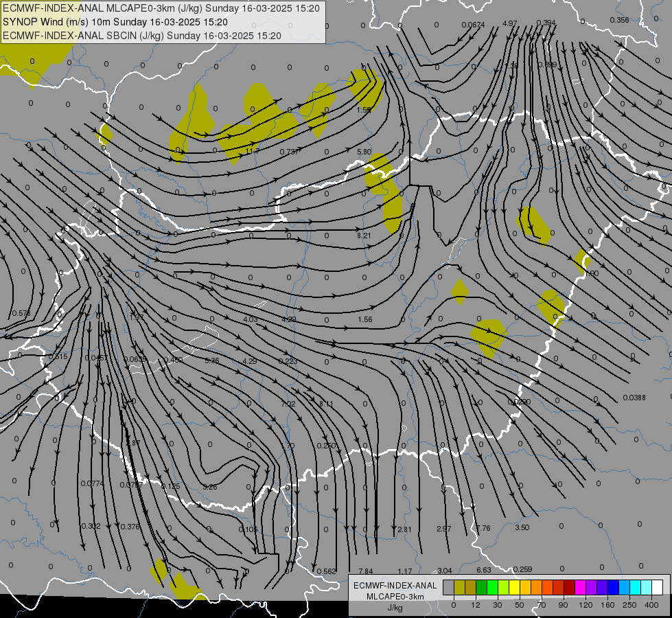
Task: Select the bright green legend swatch
Action: click(x=492, y=587)
